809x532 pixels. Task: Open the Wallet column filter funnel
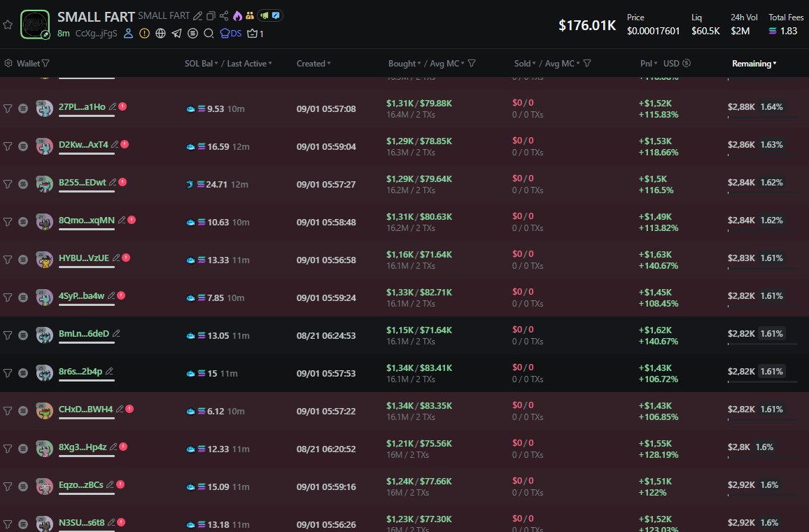[46, 64]
